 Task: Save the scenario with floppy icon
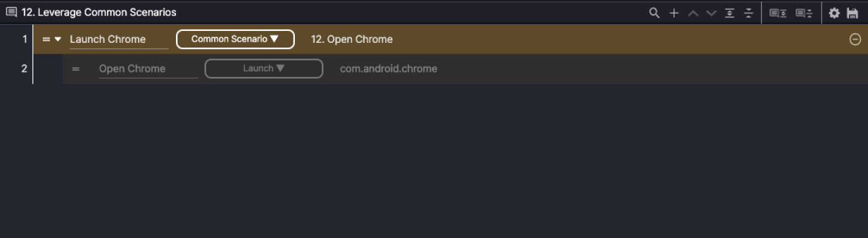(x=853, y=12)
